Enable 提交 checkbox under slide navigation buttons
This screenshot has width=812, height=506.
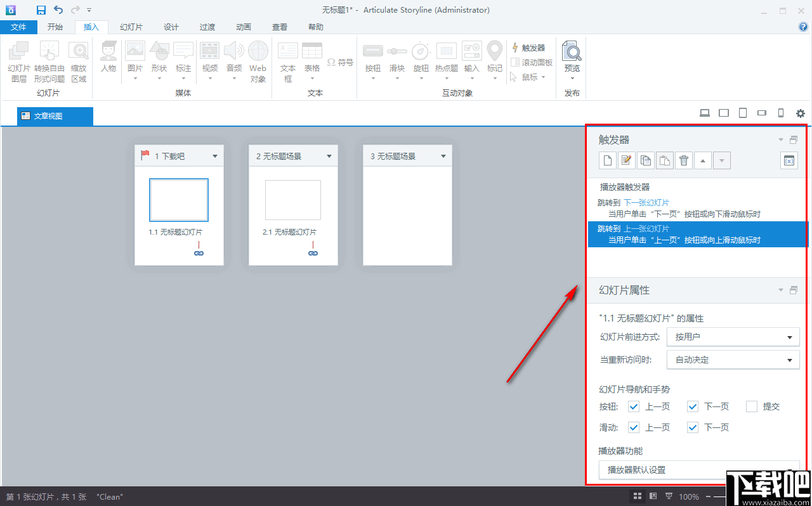tap(752, 406)
